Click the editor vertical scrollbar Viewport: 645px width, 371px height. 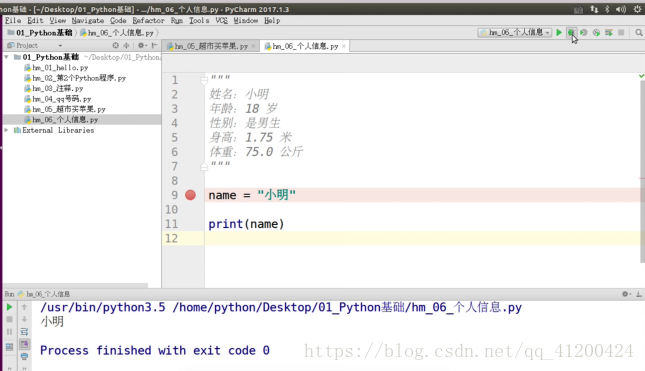click(642, 171)
